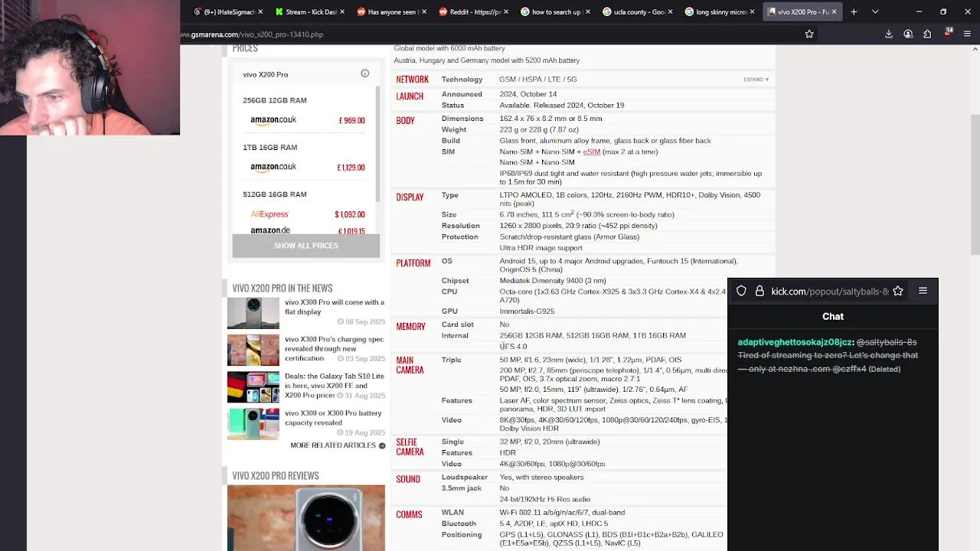Viewport: 980px width, 551px height.
Task: Click the padlock site-info icon in the Kick popout
Action: point(759,291)
